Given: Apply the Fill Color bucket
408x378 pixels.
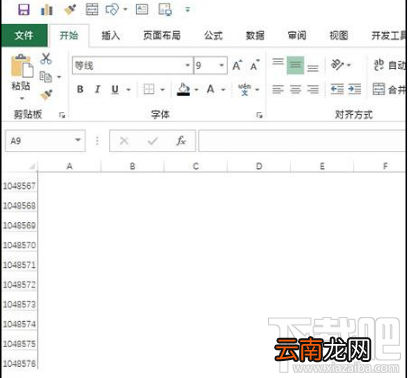Looking at the screenshot, I should coord(183,89).
